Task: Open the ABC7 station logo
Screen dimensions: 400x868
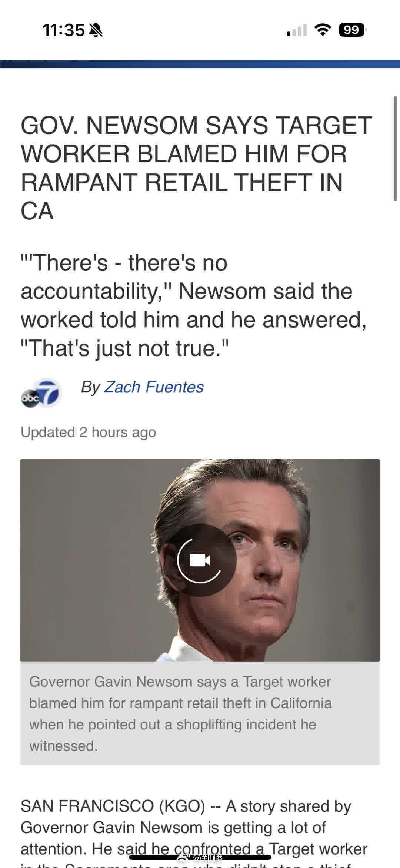Action: [x=41, y=394]
